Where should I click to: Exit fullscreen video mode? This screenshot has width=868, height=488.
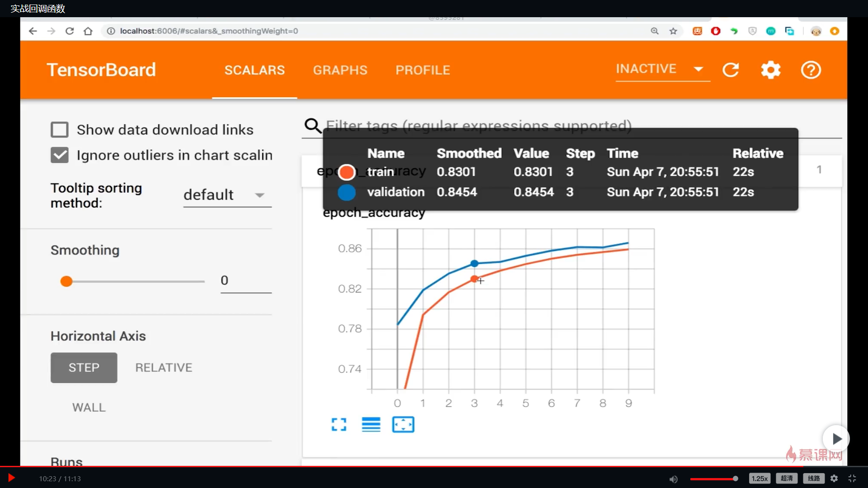[852, 478]
